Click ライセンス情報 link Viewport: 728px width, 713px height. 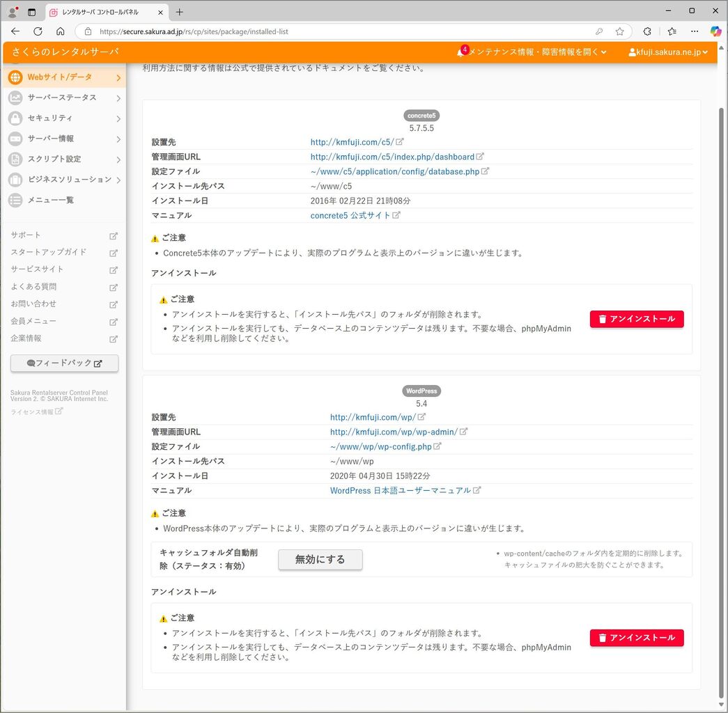point(36,412)
